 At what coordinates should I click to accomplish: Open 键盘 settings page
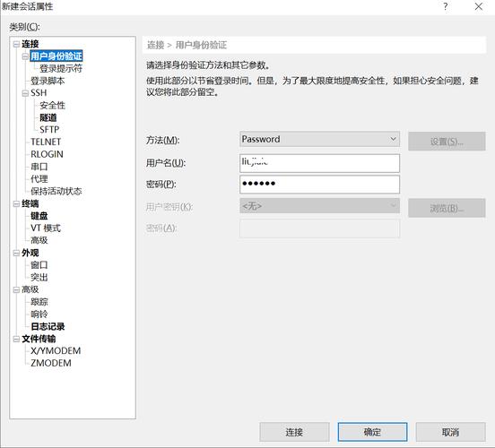pos(39,216)
